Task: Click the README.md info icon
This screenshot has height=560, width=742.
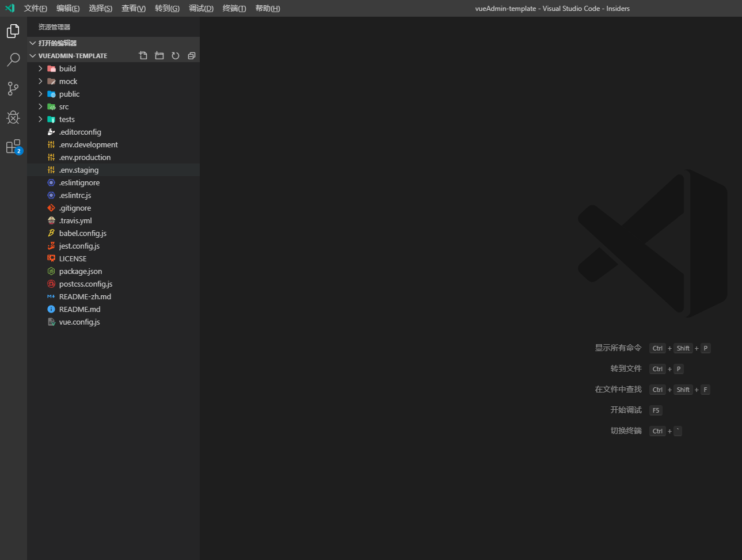Action: [51, 309]
